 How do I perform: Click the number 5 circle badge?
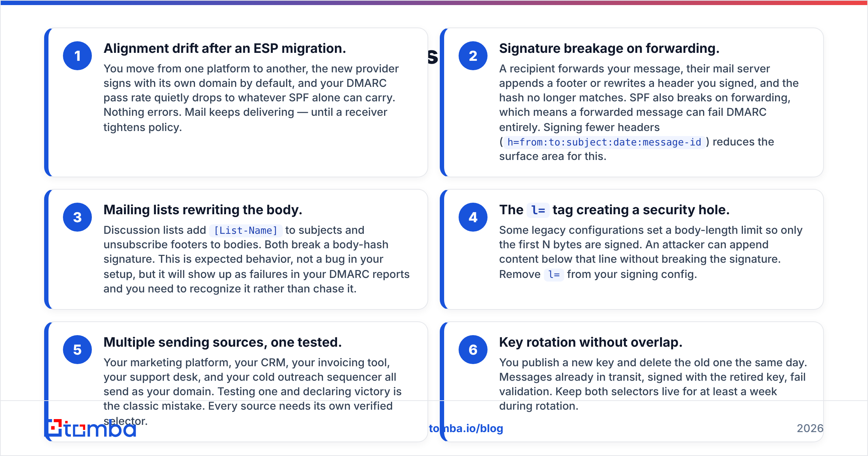77,350
